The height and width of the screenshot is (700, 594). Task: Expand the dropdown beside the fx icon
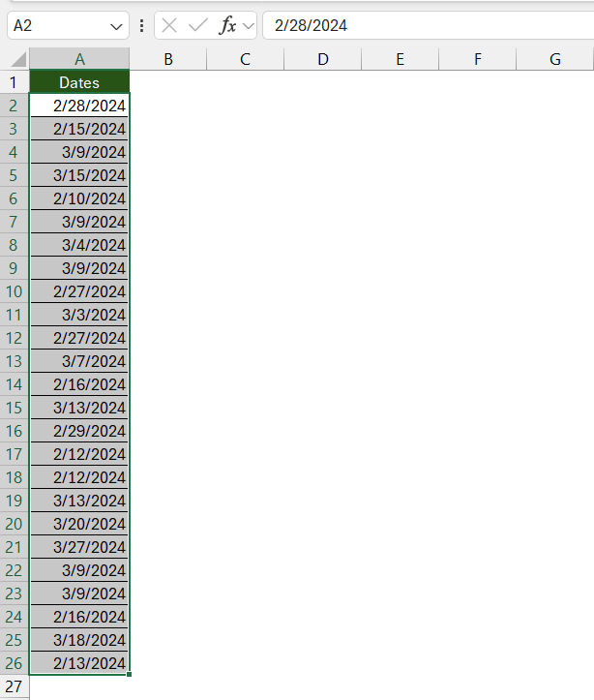[x=249, y=26]
